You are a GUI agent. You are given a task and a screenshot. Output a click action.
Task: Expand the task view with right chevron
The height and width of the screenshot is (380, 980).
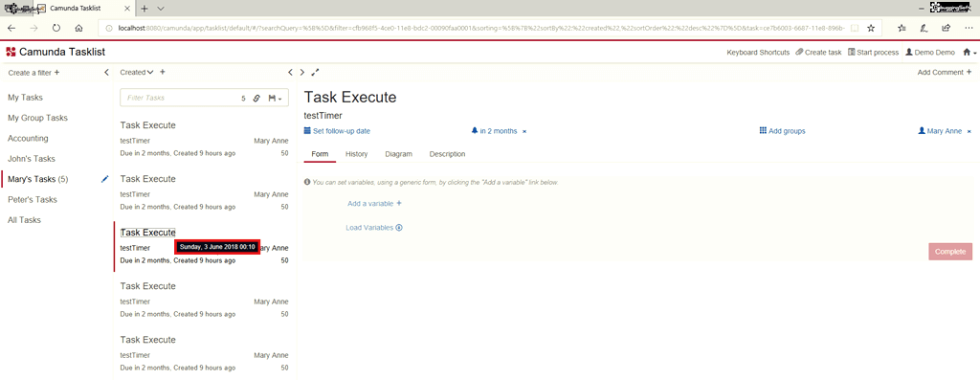[301, 73]
